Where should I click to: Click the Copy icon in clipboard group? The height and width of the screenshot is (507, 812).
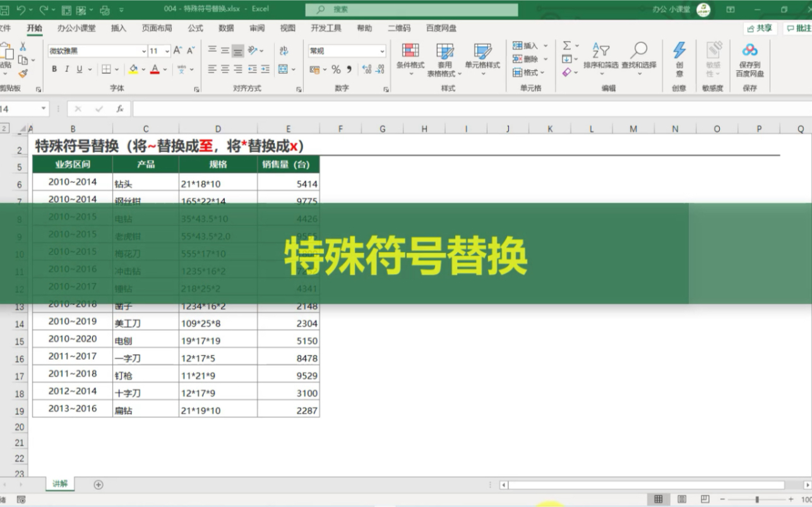tap(23, 60)
